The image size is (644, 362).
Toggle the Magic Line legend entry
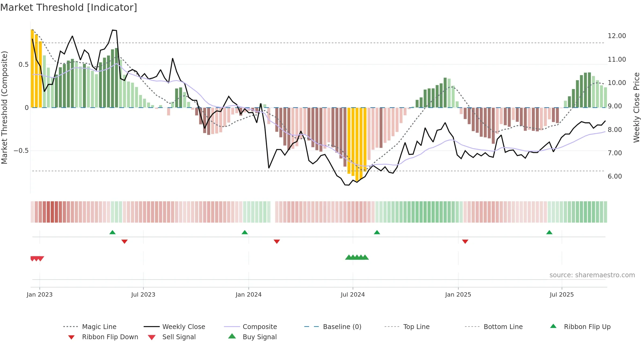90,327
